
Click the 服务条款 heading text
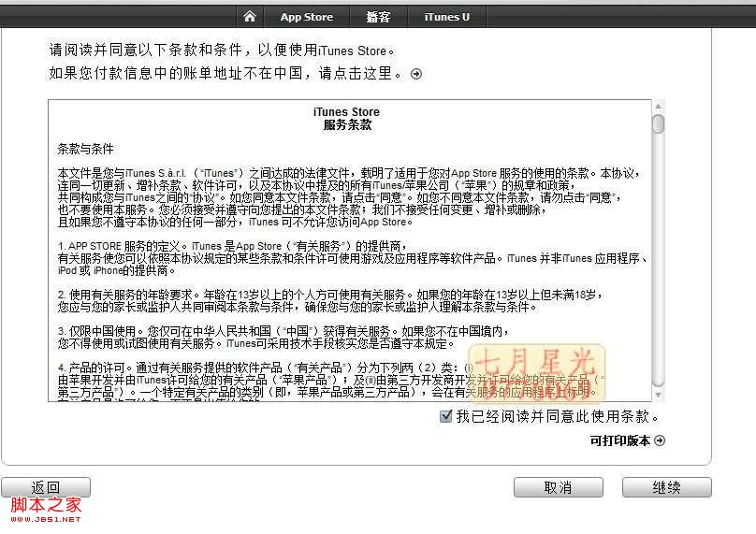(x=347, y=124)
